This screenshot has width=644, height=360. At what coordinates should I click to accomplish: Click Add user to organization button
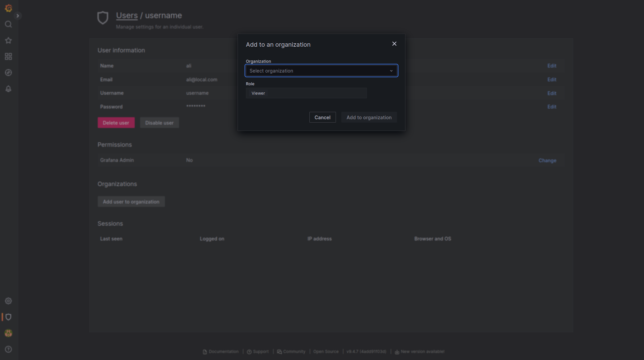131,202
